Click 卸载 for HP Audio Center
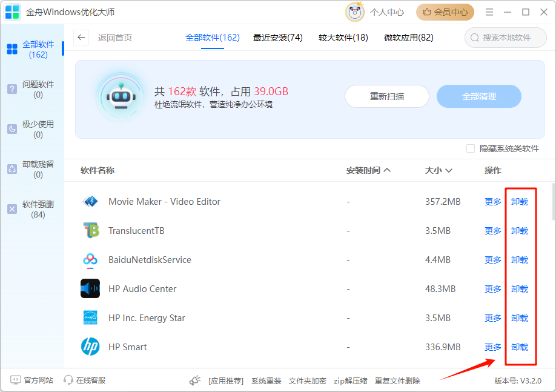The height and width of the screenshot is (392, 556). [x=520, y=289]
